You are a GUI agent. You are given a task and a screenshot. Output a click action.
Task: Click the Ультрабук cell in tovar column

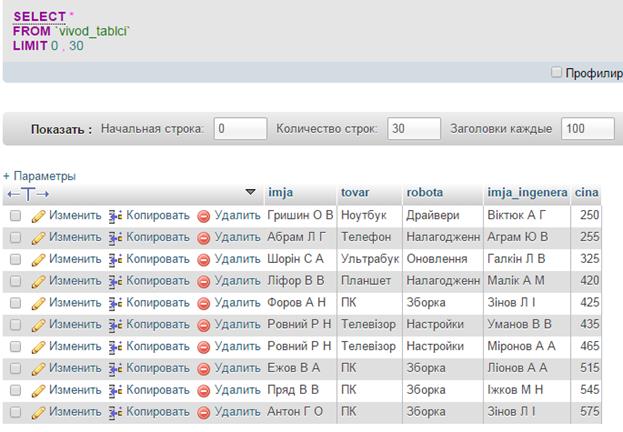point(370,259)
